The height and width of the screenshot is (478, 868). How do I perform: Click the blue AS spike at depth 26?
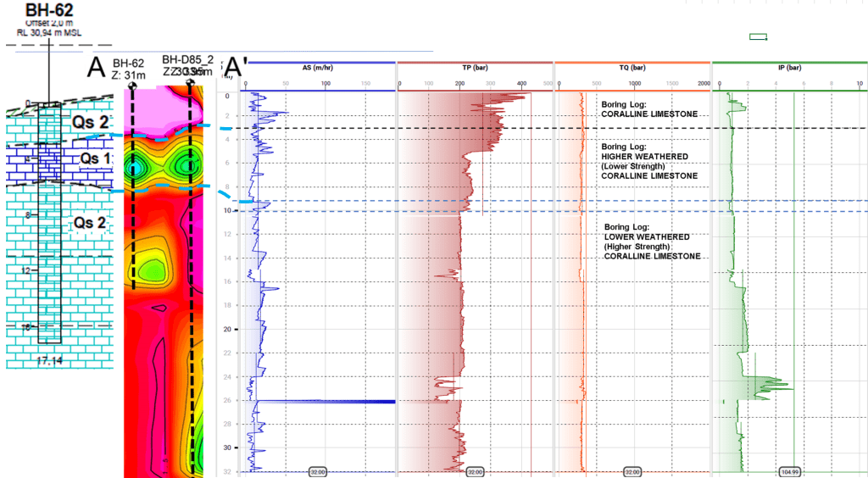pos(339,401)
